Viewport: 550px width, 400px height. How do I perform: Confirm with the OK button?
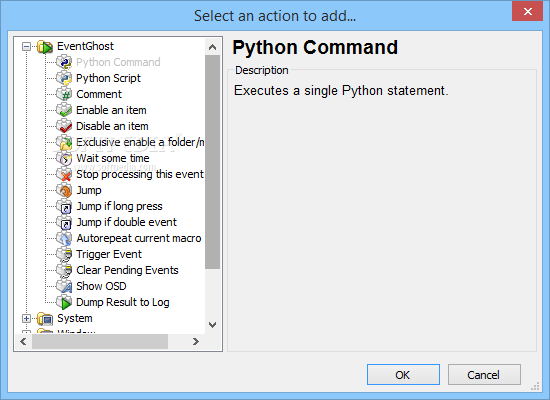(x=403, y=374)
